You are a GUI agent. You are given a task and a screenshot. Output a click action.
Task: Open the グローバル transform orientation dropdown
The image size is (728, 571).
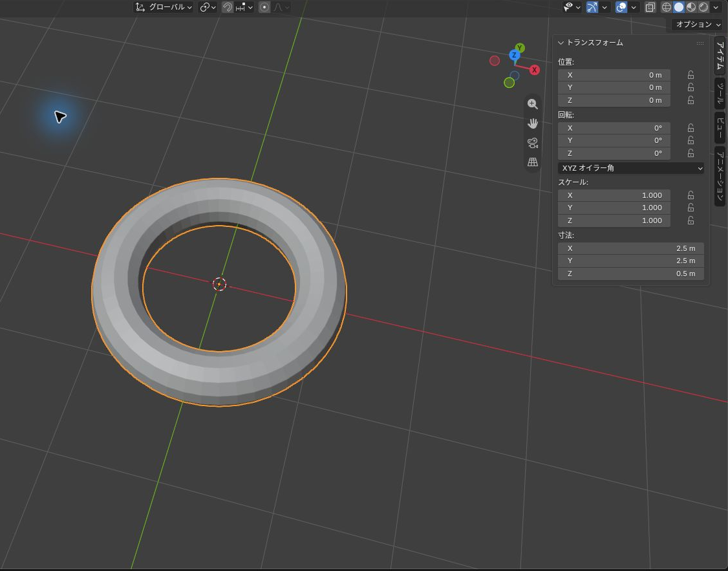164,7
